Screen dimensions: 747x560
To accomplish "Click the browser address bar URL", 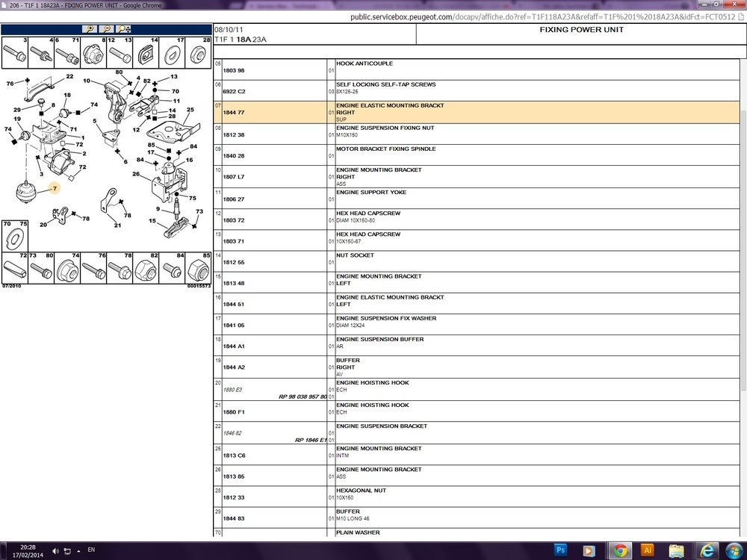I will click(x=542, y=17).
